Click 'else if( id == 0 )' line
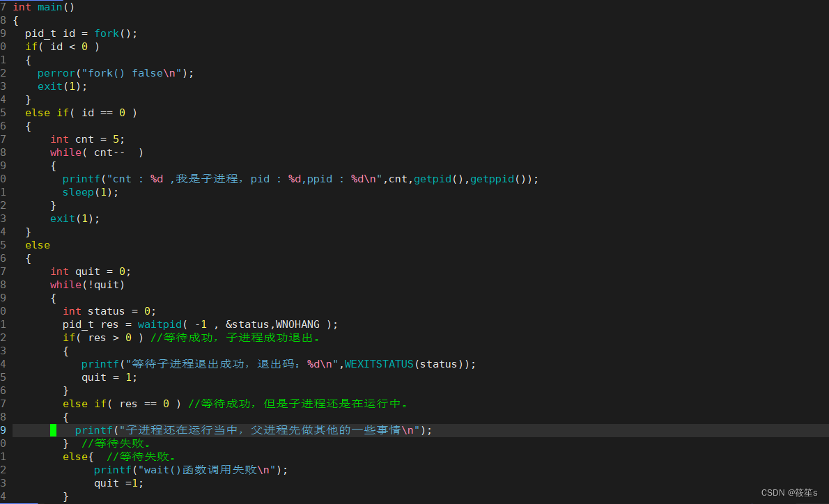Viewport: 829px width, 504px height. 81,113
